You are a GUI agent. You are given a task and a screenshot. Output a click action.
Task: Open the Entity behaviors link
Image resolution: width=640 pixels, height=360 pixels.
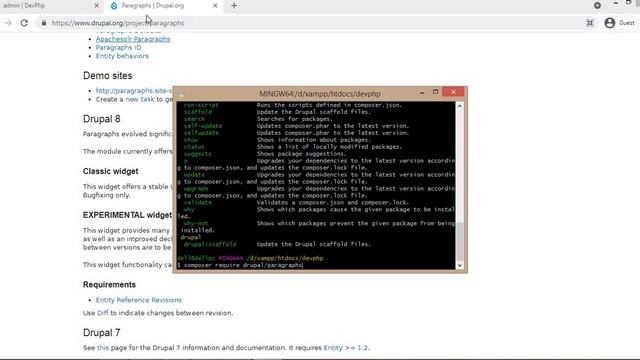click(x=122, y=56)
